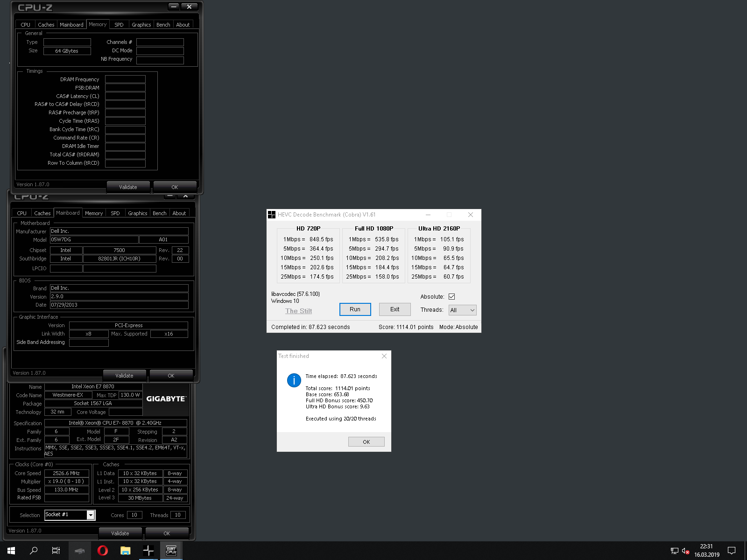This screenshot has width=747, height=560.
Task: Select Memory tab in Mainboard window
Action: pyautogui.click(x=94, y=213)
